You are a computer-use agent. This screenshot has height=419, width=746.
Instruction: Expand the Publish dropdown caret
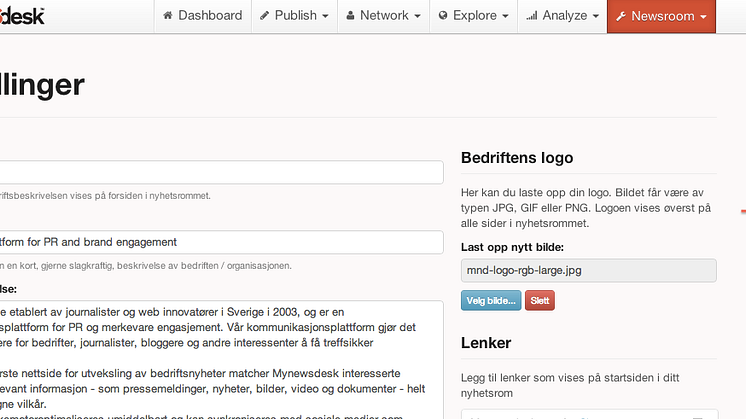pyautogui.click(x=325, y=16)
